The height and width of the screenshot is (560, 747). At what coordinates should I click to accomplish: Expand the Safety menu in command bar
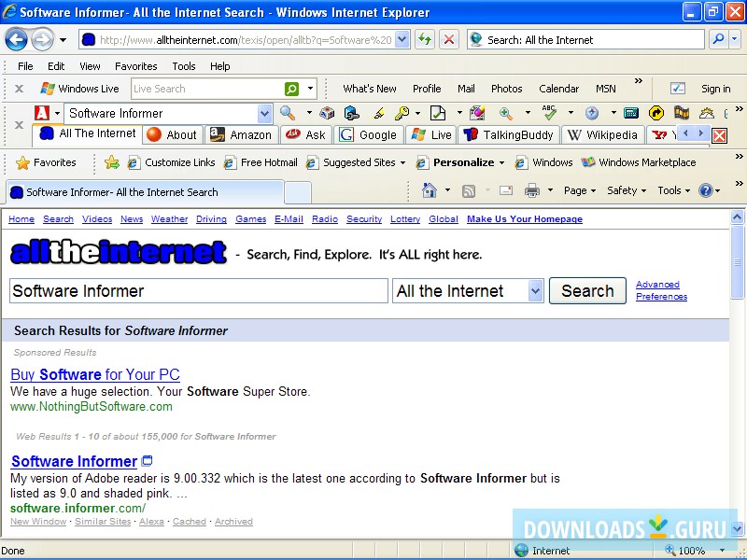pos(627,190)
